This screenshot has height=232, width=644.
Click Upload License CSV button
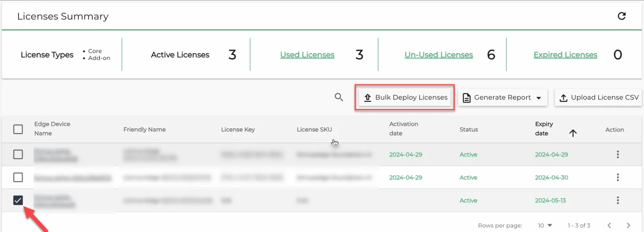598,98
